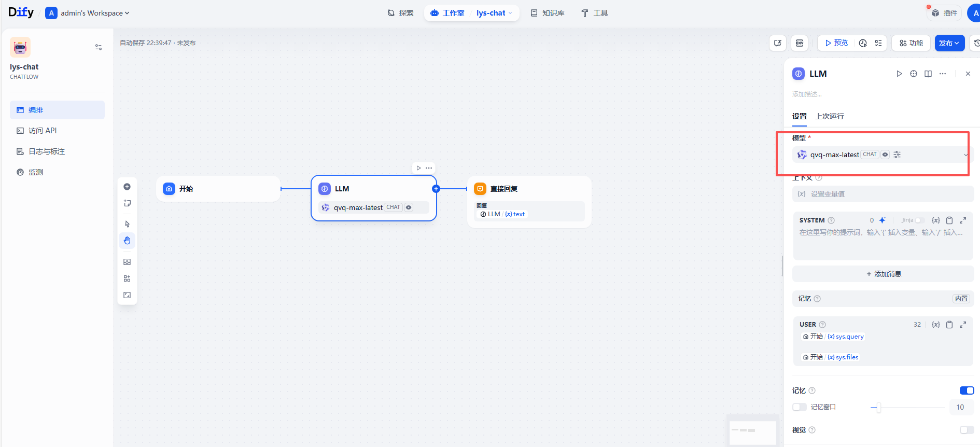This screenshot has height=447, width=980.
Task: Open LLM panel three-dots menu
Action: [943, 74]
